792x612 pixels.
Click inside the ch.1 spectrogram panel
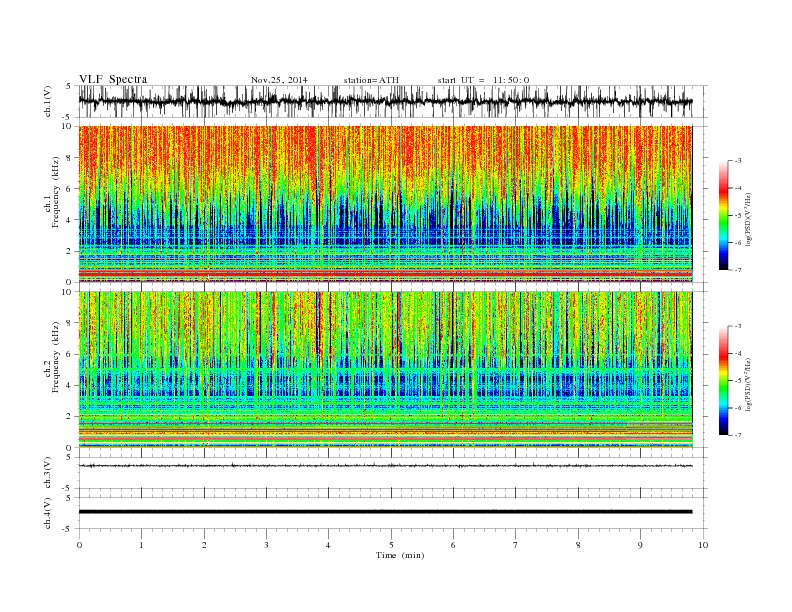pos(385,204)
